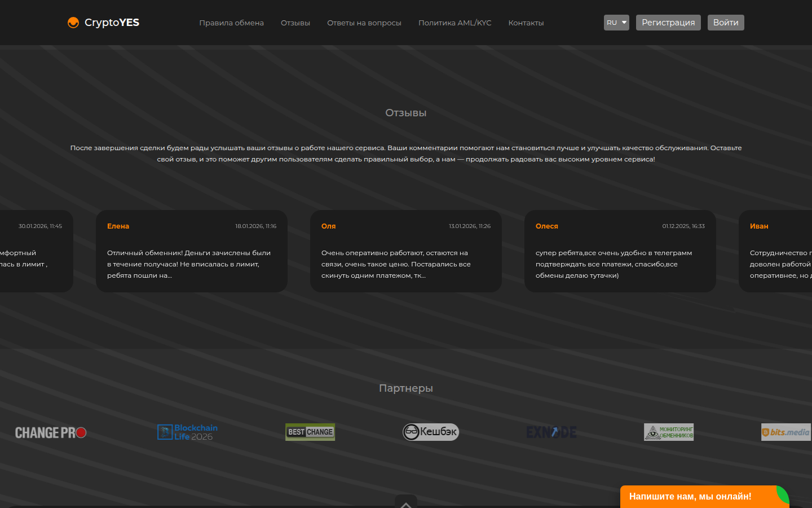Open Олеся's review card
The width and height of the screenshot is (812, 508).
620,251
